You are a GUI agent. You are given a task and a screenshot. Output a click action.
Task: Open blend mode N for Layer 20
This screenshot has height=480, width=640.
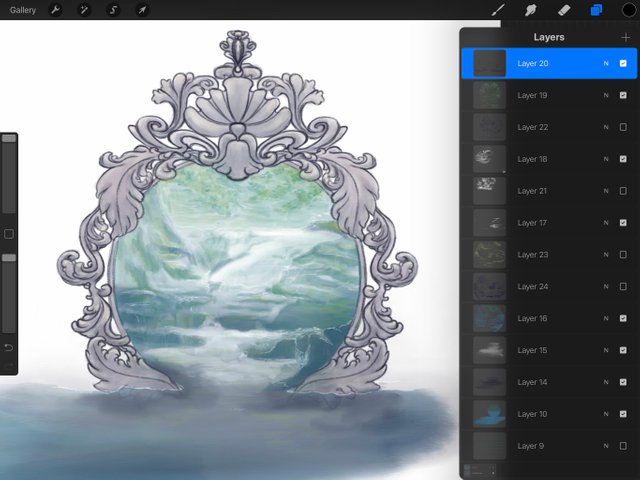pos(606,63)
